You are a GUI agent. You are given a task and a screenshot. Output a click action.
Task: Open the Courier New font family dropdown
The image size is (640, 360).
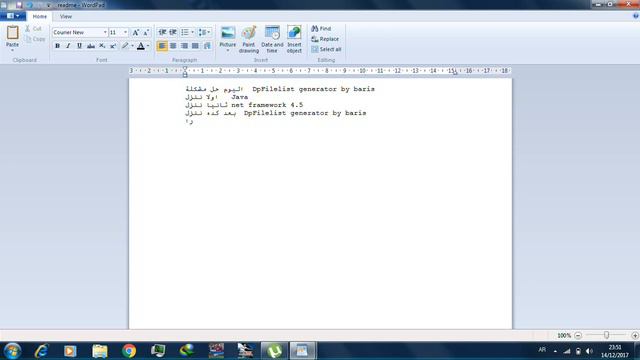coord(105,32)
